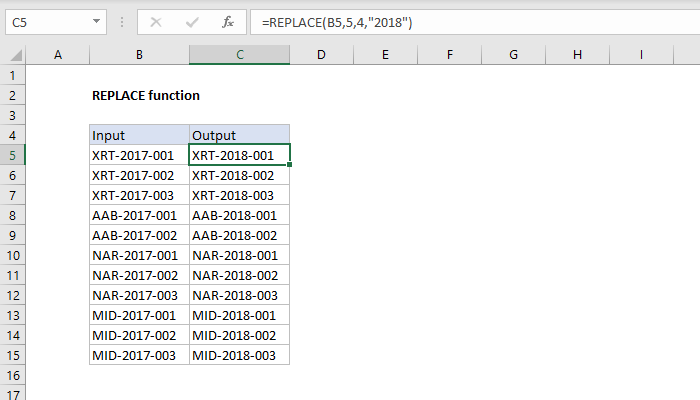Image resolution: width=700 pixels, height=400 pixels.
Task: Click the 'REPLACE function' title cell
Action: pos(146,96)
